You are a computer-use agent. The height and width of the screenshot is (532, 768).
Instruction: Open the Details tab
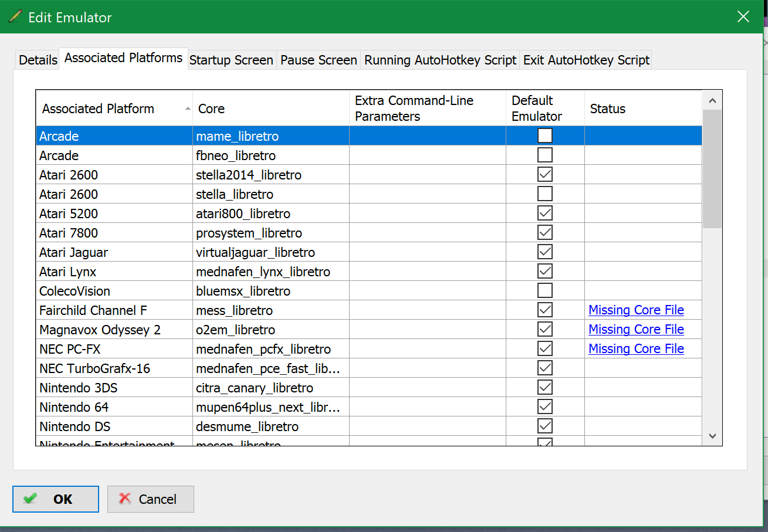tap(38, 60)
